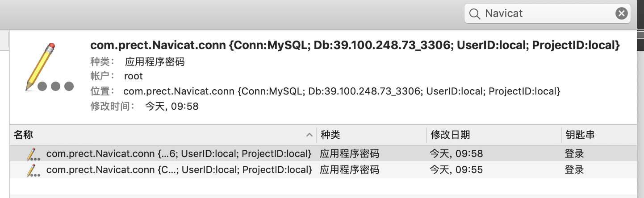The width and height of the screenshot is (644, 198).
Task: Click 应用程序密码 kind cell in the second row
Action: (x=349, y=170)
